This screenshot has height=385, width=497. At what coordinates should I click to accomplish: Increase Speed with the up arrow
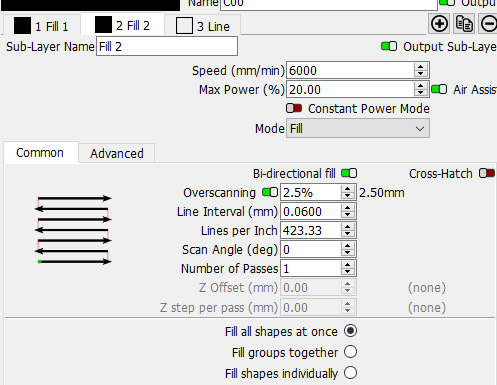pos(420,67)
